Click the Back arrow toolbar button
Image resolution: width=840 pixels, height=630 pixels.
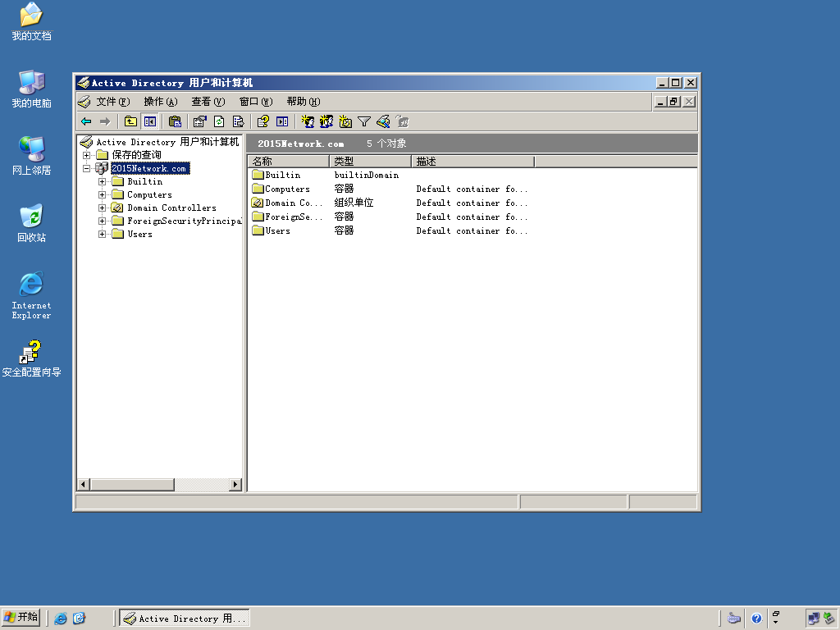(86, 121)
